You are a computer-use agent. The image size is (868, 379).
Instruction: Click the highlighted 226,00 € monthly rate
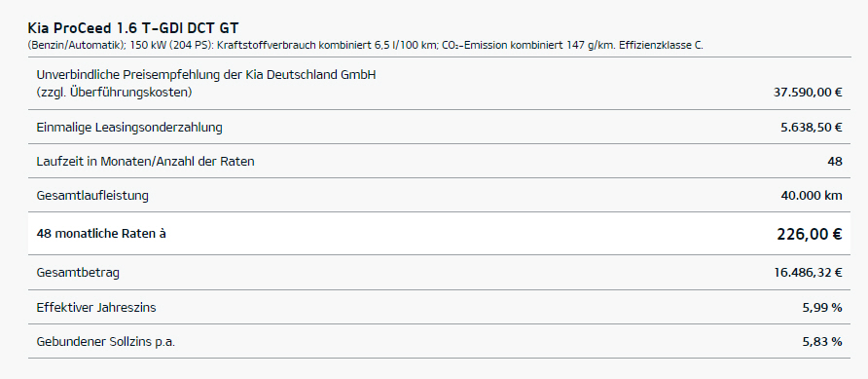click(x=810, y=235)
